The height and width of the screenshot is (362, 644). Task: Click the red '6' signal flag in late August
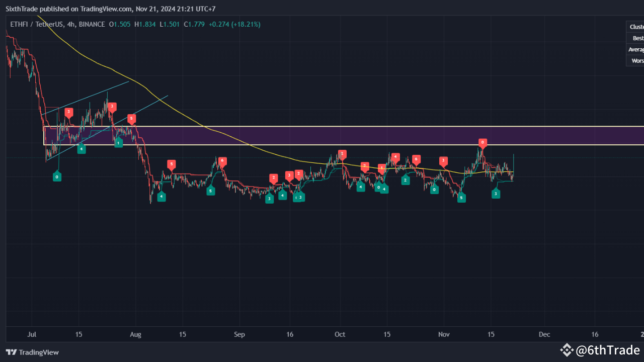tap(222, 161)
